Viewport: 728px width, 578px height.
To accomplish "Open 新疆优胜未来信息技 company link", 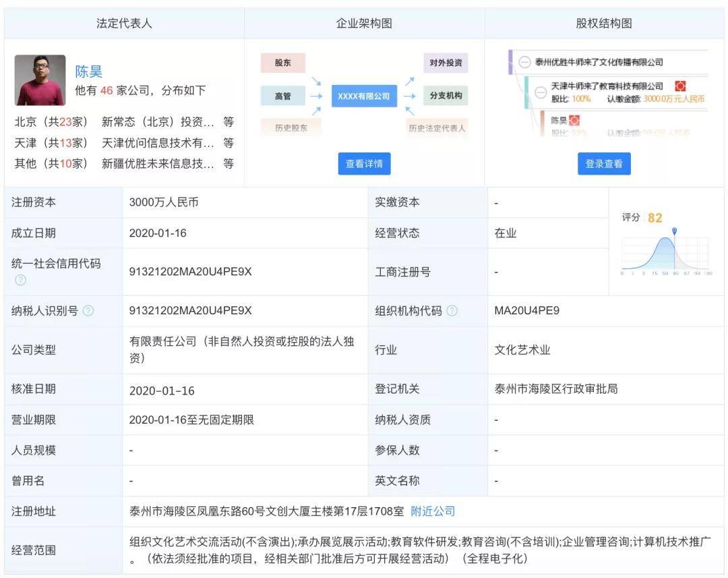I will [158, 163].
